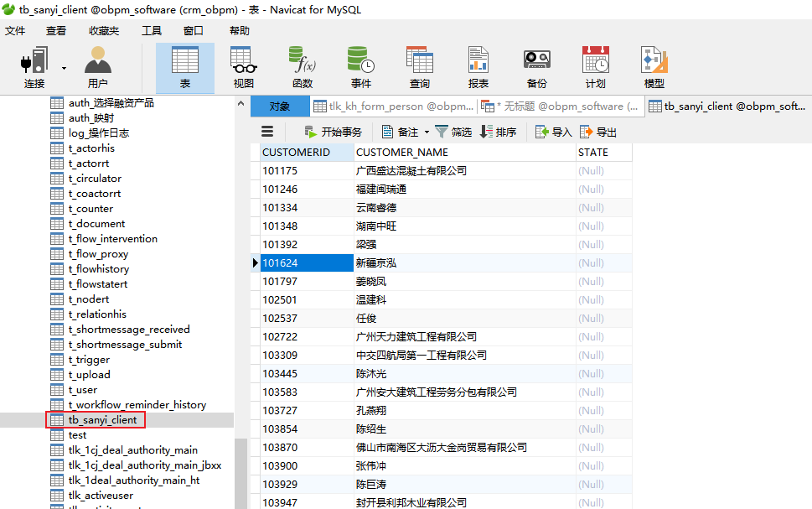Open the 用户 (User) manager

(x=98, y=68)
